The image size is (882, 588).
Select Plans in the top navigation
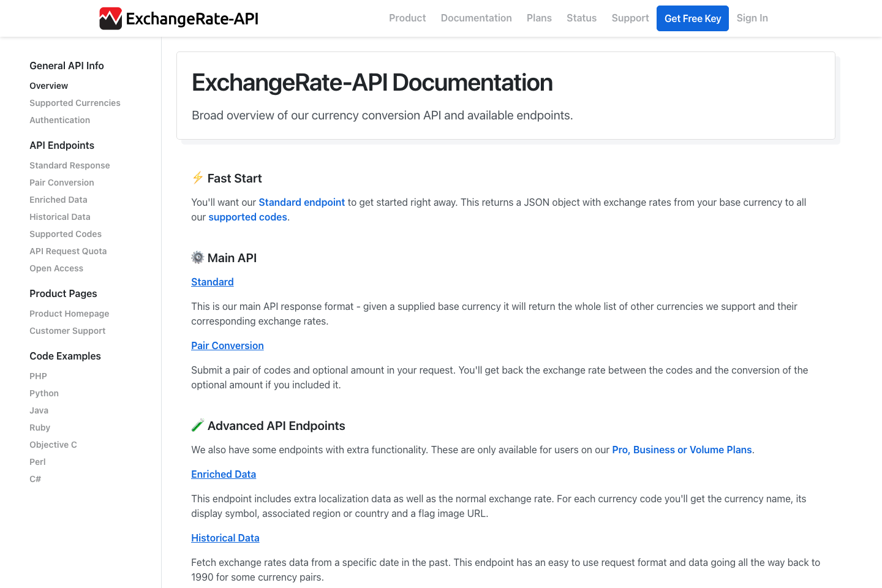[x=539, y=18]
